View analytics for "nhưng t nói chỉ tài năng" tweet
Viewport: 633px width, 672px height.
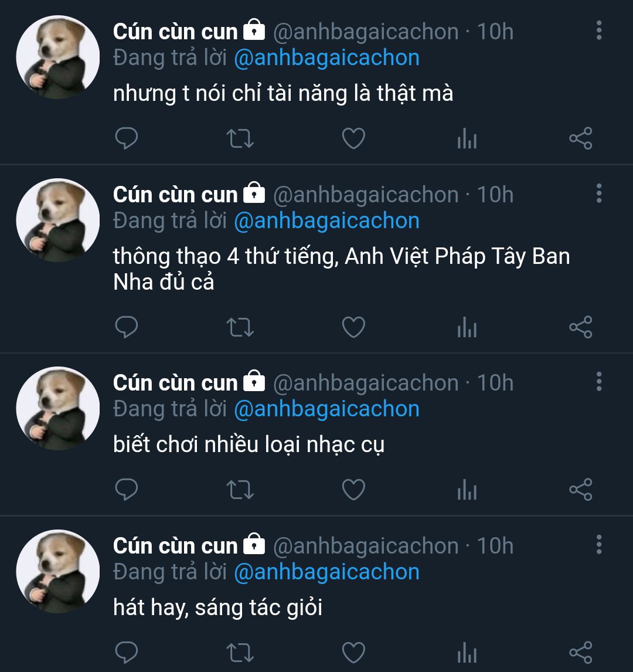[467, 140]
